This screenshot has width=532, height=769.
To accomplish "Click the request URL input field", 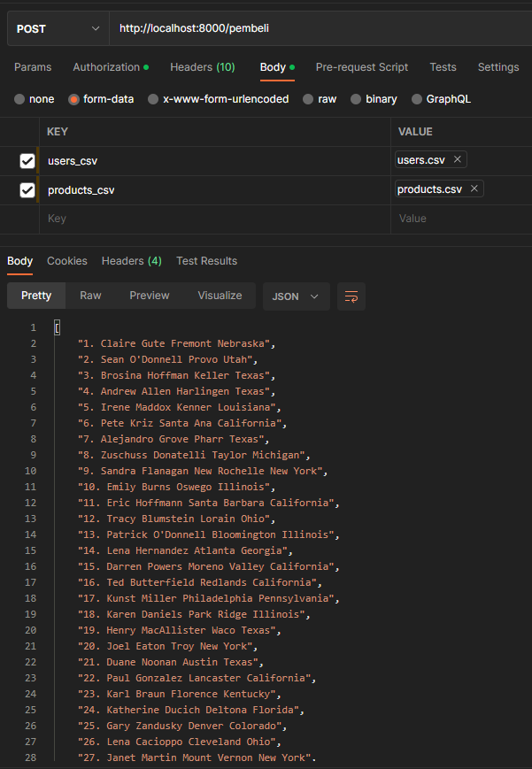I will [x=266, y=27].
